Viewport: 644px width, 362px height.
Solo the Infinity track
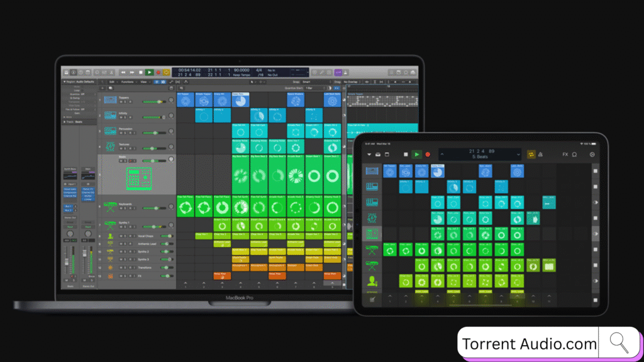click(x=126, y=118)
